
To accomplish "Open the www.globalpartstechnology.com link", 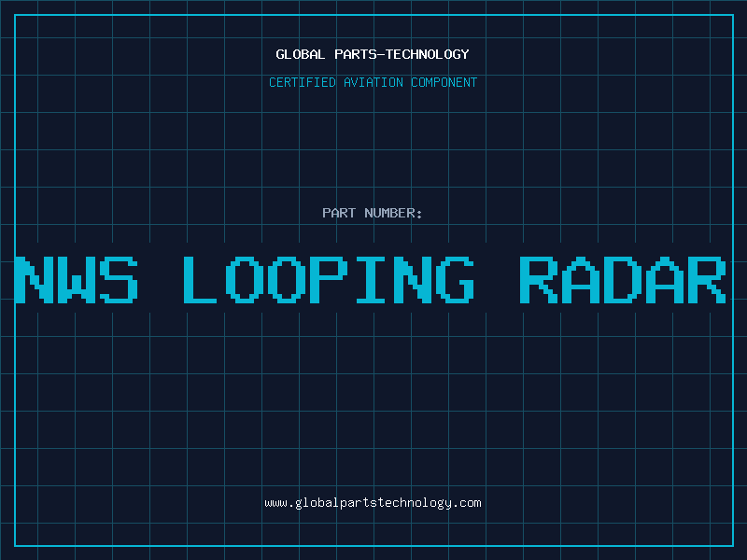I will tap(373, 503).
